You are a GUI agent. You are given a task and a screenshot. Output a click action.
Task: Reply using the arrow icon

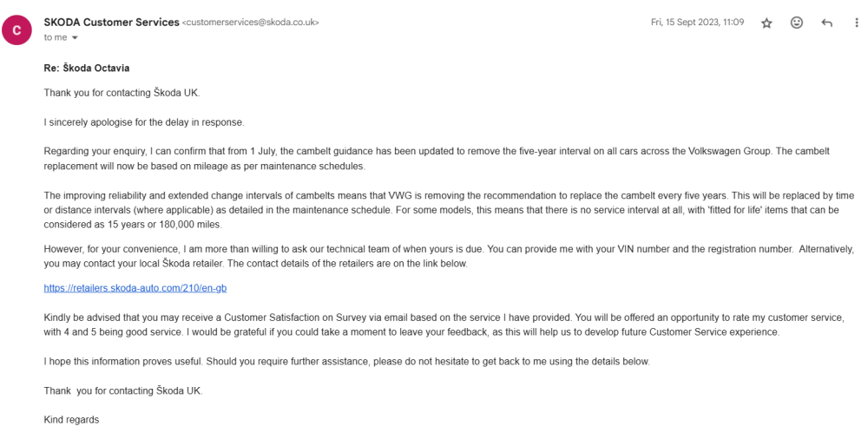point(826,23)
